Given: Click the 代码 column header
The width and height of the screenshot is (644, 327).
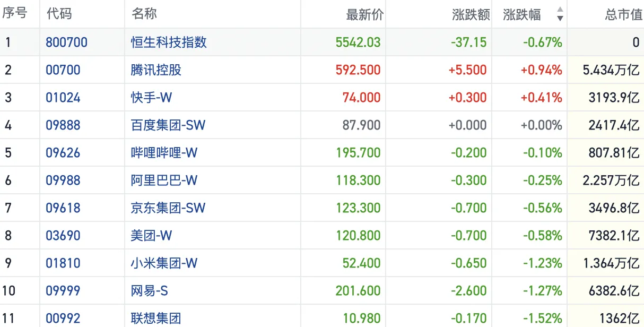Looking at the screenshot, I should coord(59,14).
